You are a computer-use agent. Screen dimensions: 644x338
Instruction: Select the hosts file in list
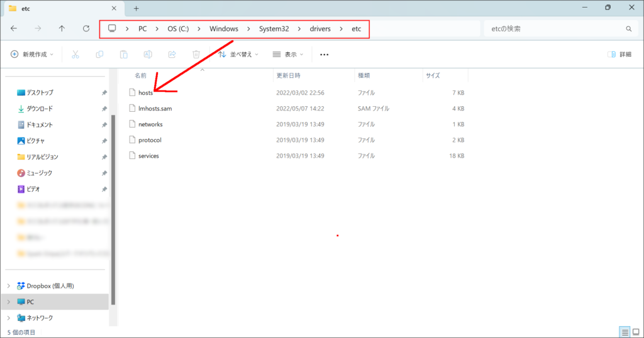coord(145,92)
